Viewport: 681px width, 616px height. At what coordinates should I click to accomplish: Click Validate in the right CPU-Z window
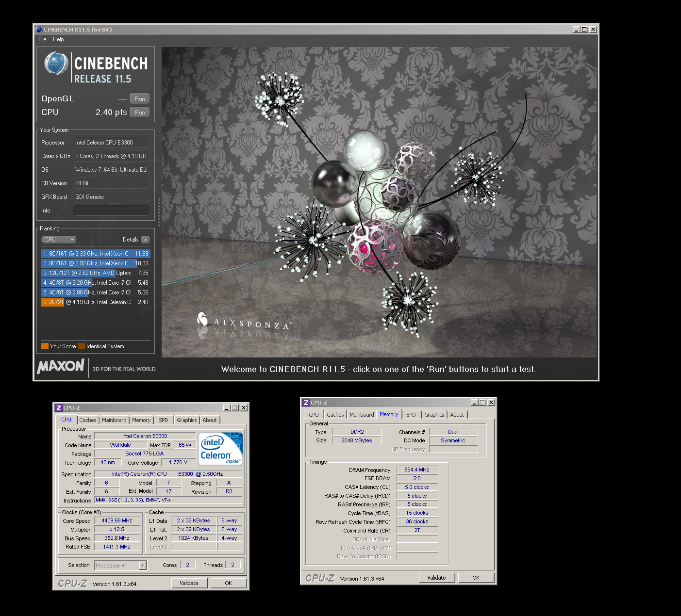pos(437,578)
